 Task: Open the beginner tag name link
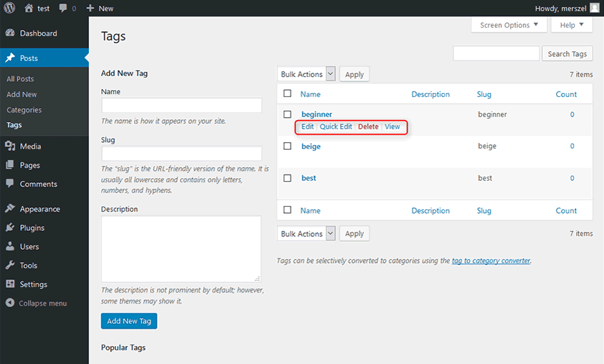[317, 114]
